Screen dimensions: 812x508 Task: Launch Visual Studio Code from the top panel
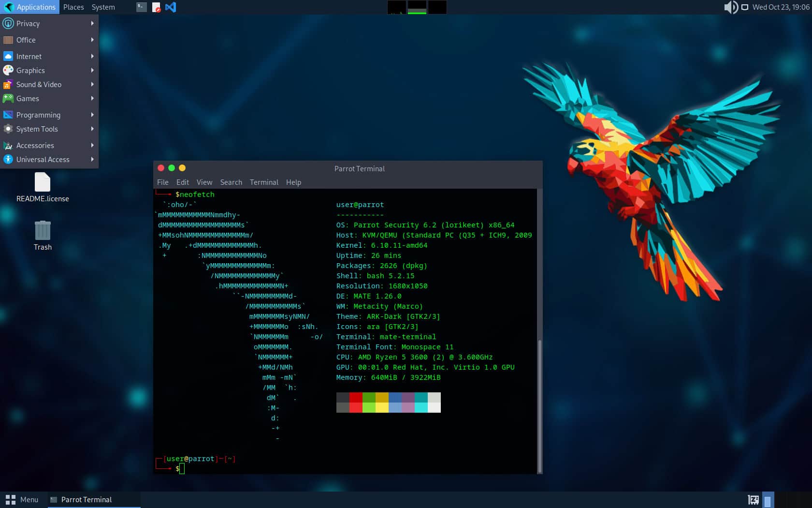tap(171, 7)
